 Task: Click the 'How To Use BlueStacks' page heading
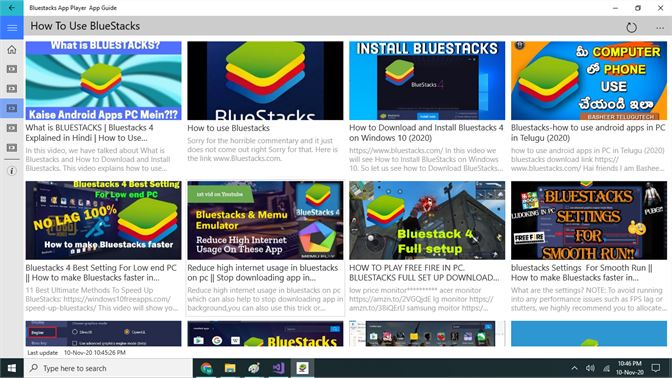pos(85,26)
